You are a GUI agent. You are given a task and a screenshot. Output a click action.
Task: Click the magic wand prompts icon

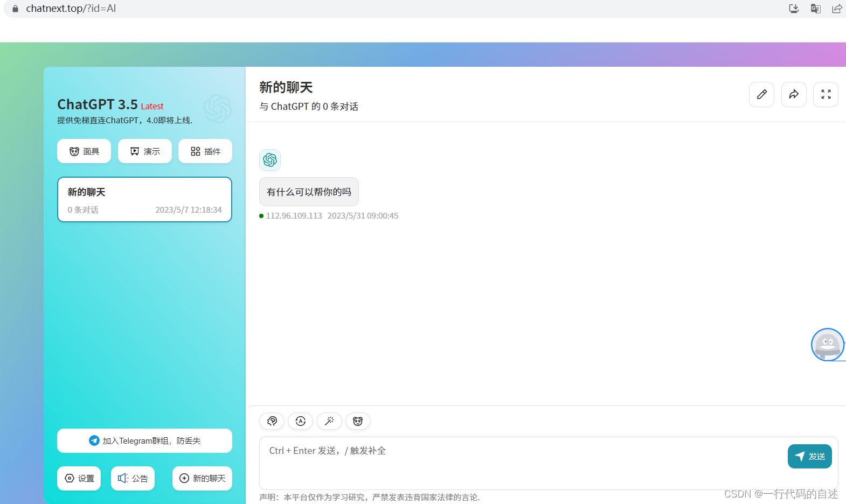(x=329, y=421)
